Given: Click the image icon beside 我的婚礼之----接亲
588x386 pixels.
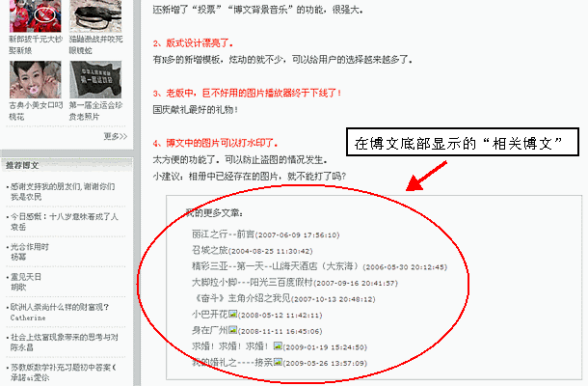Looking at the screenshot, I should coord(278,362).
